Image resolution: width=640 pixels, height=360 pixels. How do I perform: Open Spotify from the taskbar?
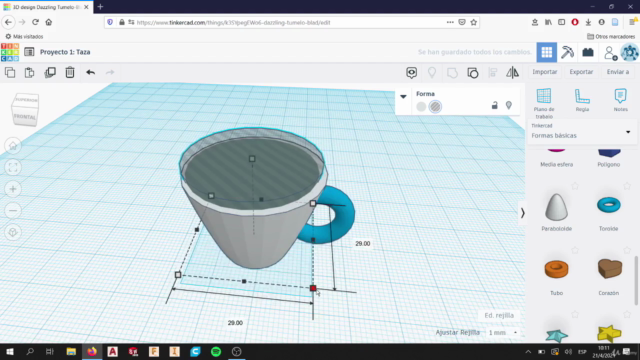click(216, 351)
